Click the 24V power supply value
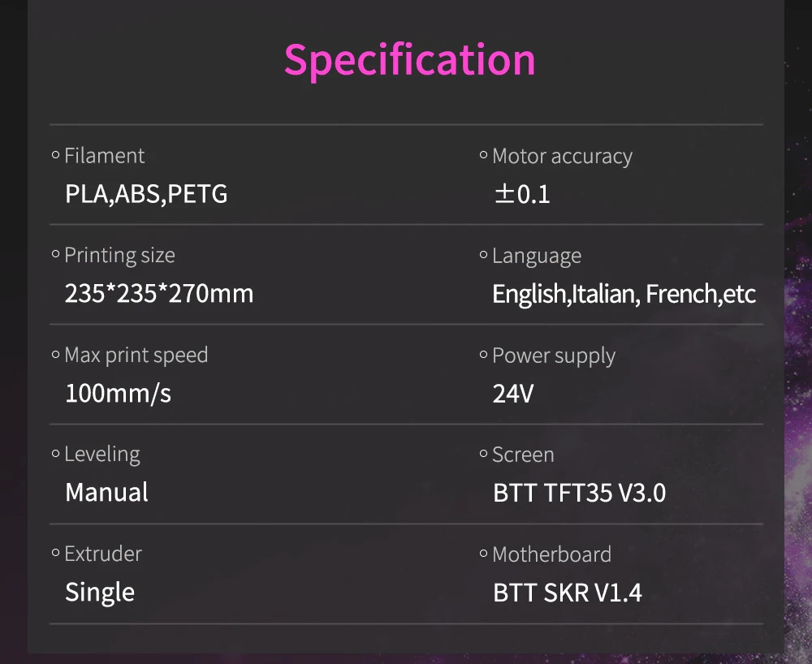812x664 pixels. [513, 394]
